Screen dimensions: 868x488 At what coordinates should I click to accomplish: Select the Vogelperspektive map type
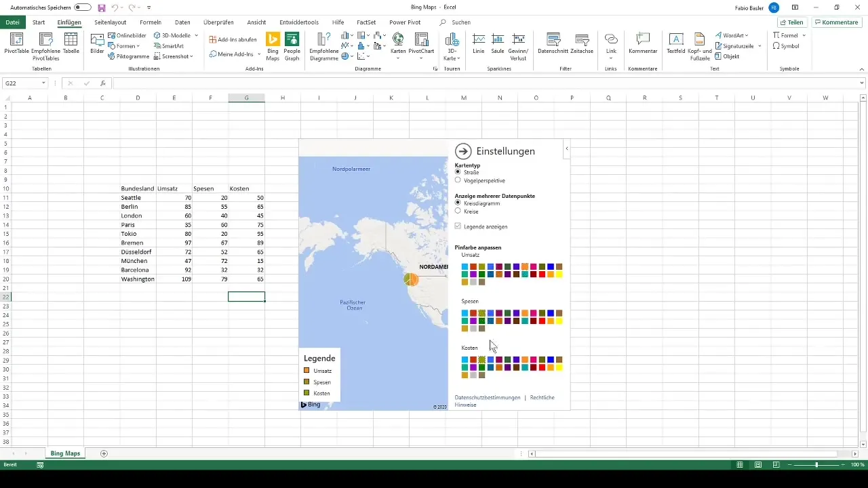(x=458, y=180)
